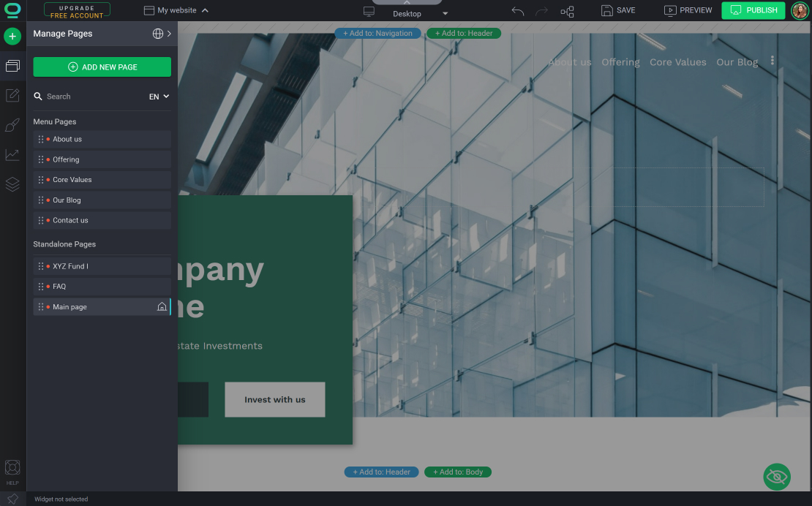Open the pages manager sidebar icon
Viewport: 812px width, 506px height.
pyautogui.click(x=12, y=66)
